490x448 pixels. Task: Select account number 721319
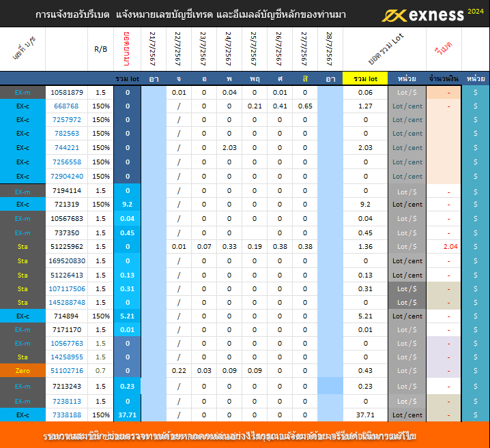(66, 204)
